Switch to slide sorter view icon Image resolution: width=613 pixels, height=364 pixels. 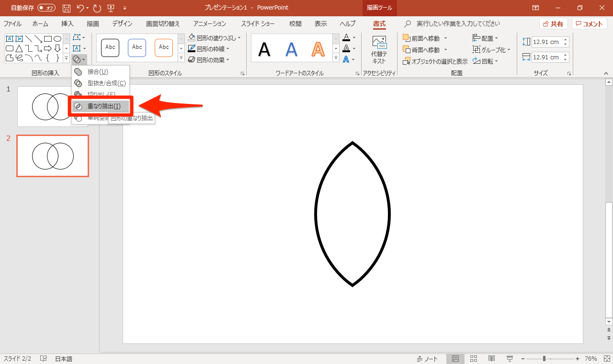(x=473, y=359)
